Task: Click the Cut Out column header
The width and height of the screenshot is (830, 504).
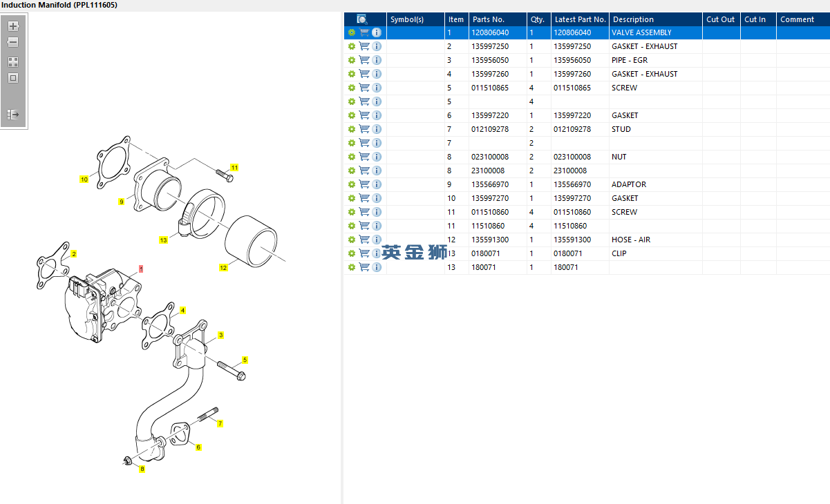Action: (x=721, y=19)
